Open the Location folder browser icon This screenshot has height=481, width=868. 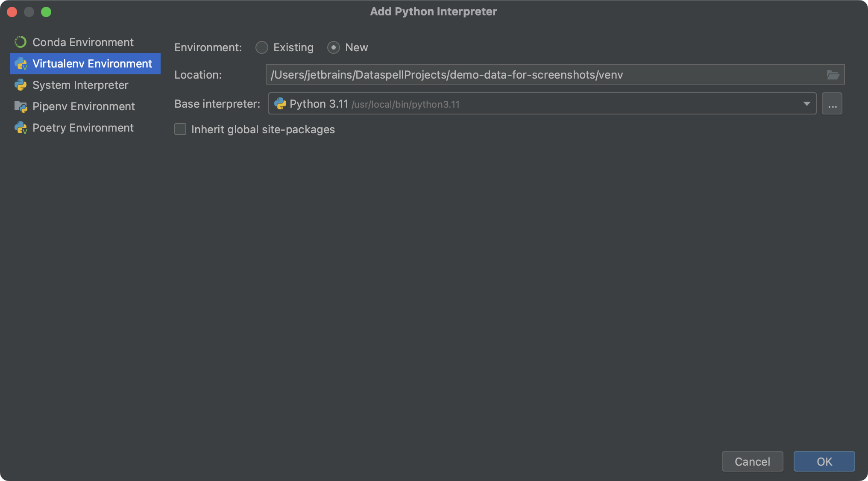(832, 74)
